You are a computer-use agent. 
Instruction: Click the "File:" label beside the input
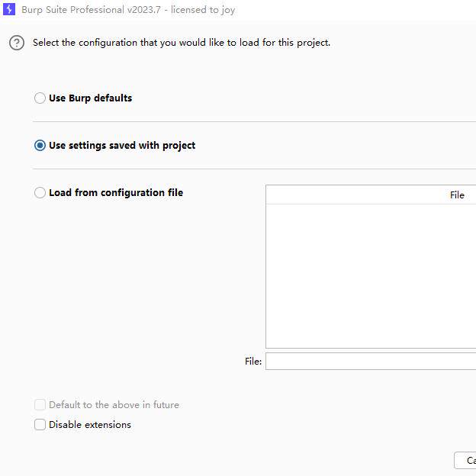tap(253, 362)
